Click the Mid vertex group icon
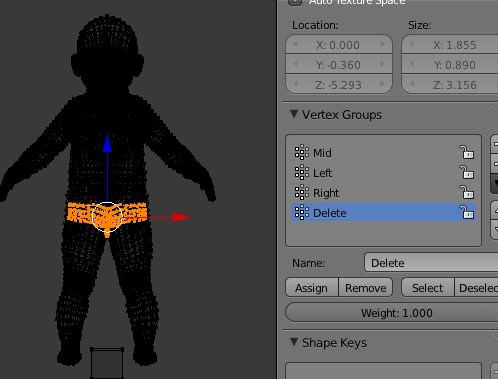The image size is (498, 379). click(x=302, y=152)
